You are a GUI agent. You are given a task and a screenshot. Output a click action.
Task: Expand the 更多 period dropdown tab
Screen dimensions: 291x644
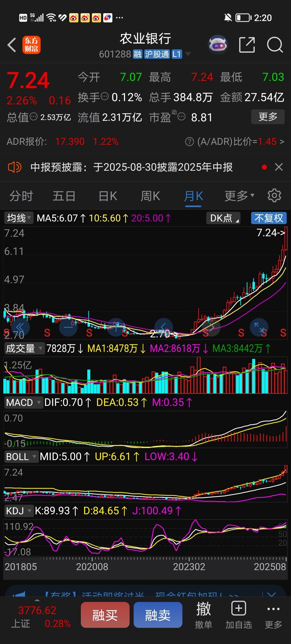(x=239, y=196)
